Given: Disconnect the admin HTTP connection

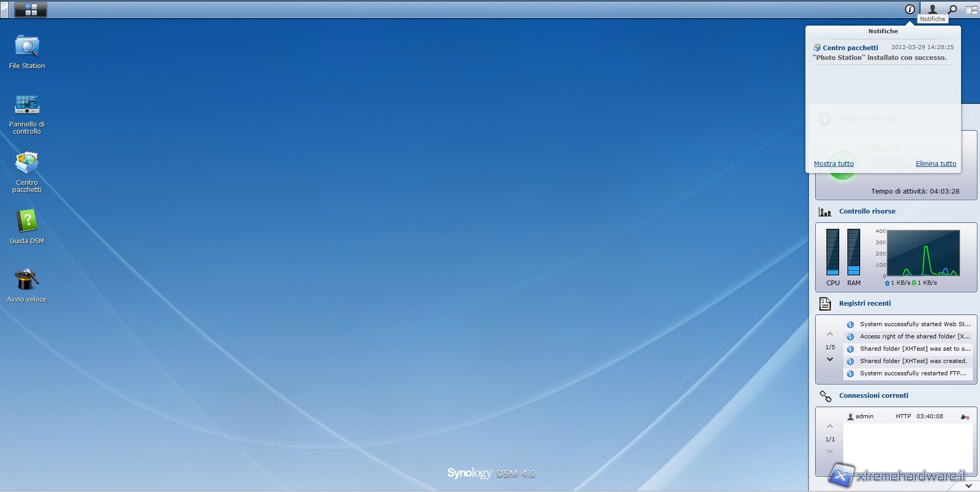Looking at the screenshot, I should point(965,417).
